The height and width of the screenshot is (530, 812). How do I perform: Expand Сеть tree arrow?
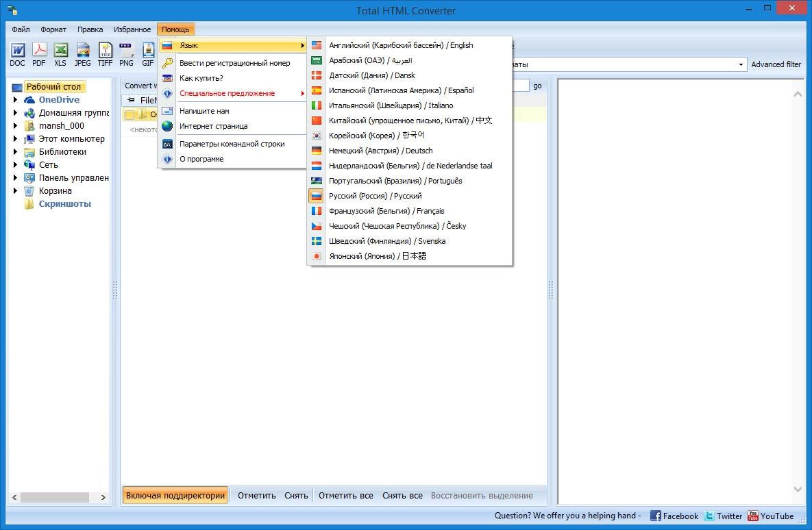point(16,164)
